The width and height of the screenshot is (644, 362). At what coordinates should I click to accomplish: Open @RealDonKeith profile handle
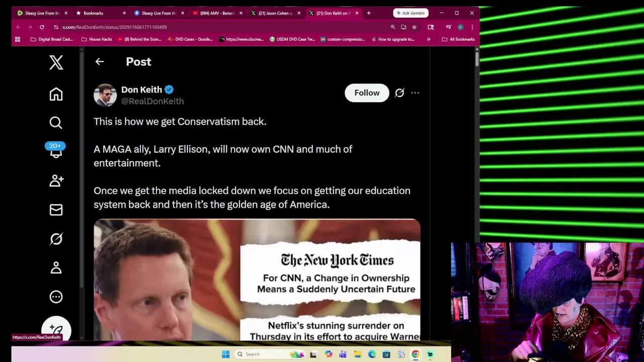point(152,101)
